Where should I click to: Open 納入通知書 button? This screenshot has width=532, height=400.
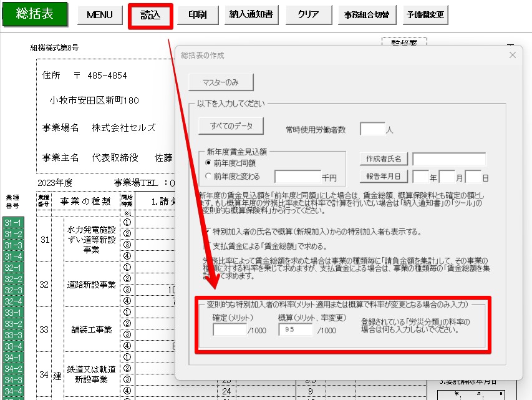(x=251, y=14)
